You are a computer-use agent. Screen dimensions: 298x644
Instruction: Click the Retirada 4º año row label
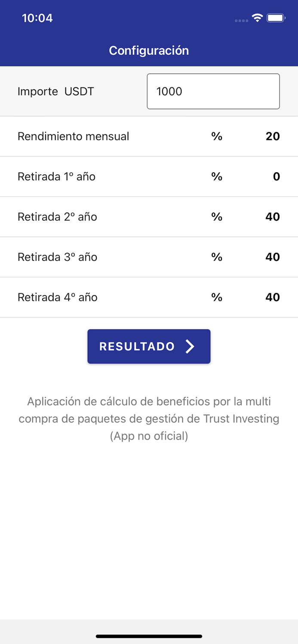[x=57, y=297]
